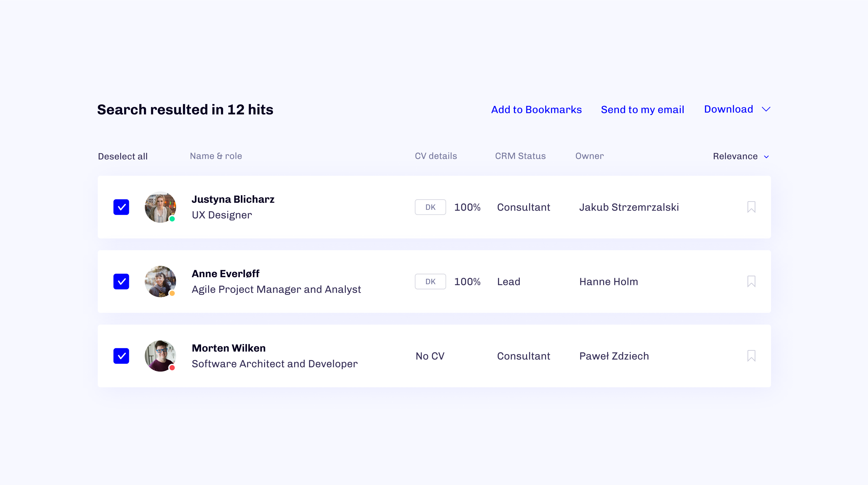The height and width of the screenshot is (485, 868).
Task: Open Anne Everløff's avatar picture
Action: pos(160,281)
